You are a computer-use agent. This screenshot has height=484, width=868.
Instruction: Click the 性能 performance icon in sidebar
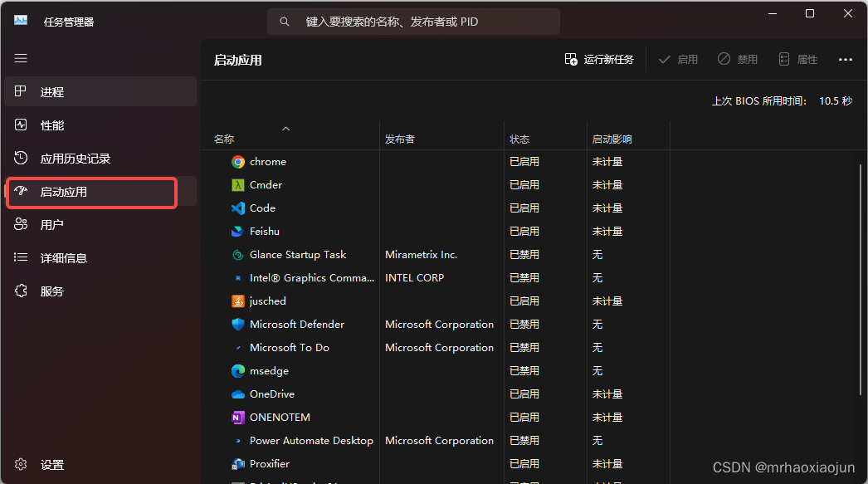(x=21, y=125)
